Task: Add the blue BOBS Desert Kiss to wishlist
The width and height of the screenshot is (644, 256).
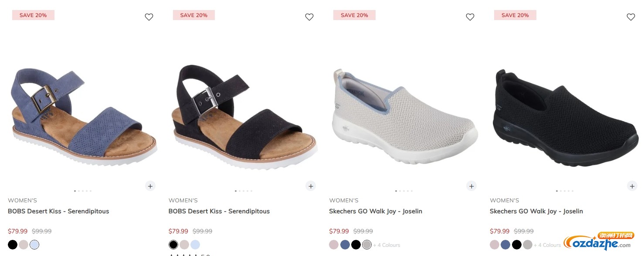Action: point(149,17)
